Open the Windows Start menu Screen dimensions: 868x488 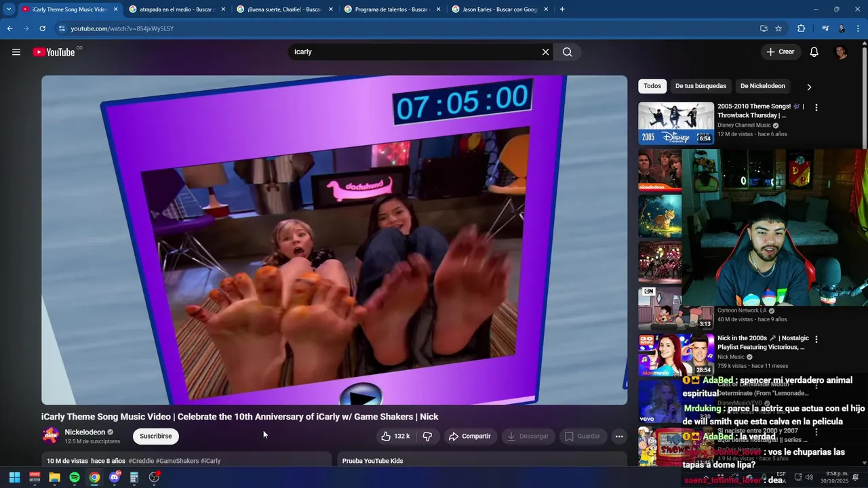click(x=14, y=477)
